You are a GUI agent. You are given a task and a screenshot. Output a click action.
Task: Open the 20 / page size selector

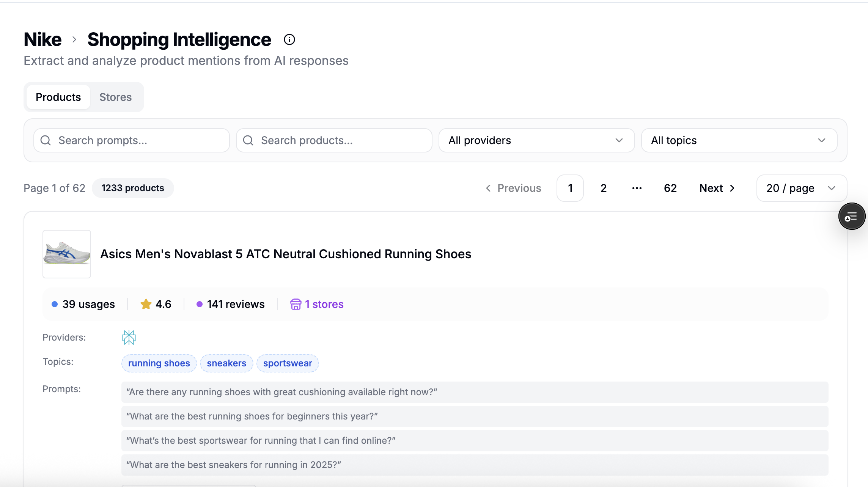tap(801, 188)
